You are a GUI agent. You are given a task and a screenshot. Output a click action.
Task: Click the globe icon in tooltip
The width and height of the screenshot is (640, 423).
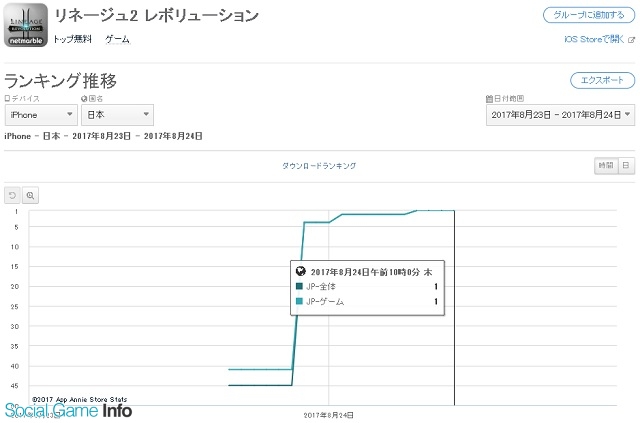point(300,271)
